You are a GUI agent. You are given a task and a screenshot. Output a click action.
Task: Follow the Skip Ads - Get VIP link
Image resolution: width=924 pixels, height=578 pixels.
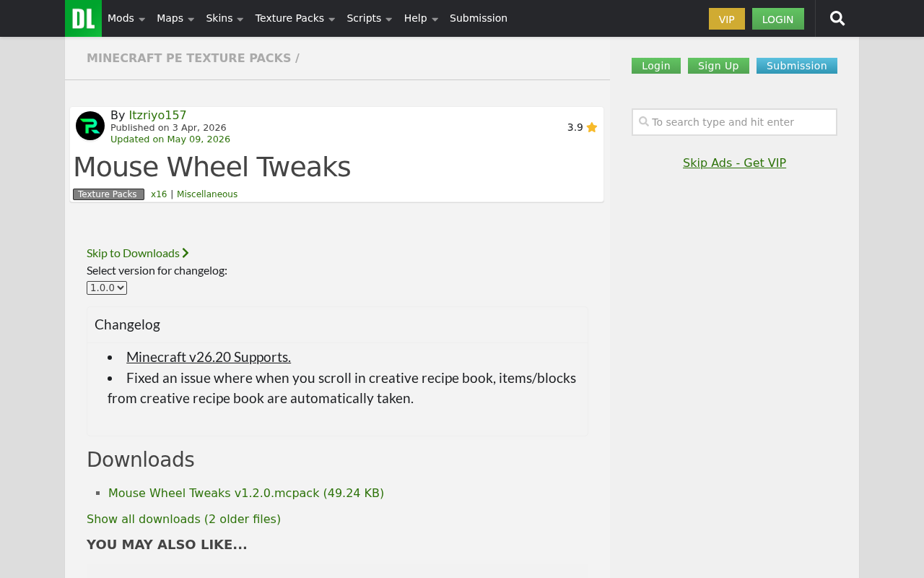(735, 163)
